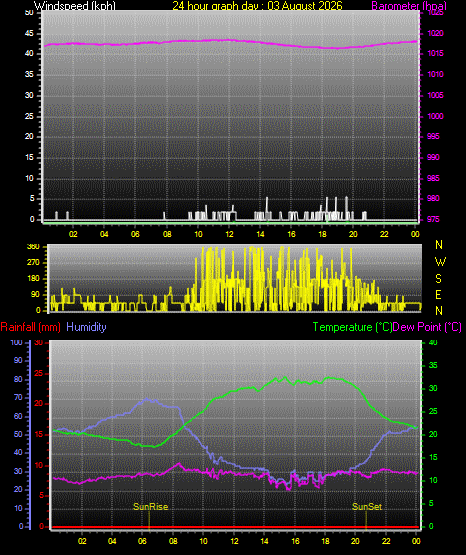Click the 06 hour tick on temperature graph
This screenshot has height=555, width=466.
point(142,541)
